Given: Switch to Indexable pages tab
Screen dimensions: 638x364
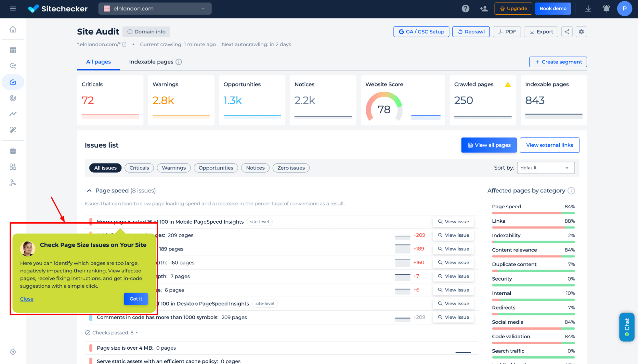Looking at the screenshot, I should click(x=155, y=62).
